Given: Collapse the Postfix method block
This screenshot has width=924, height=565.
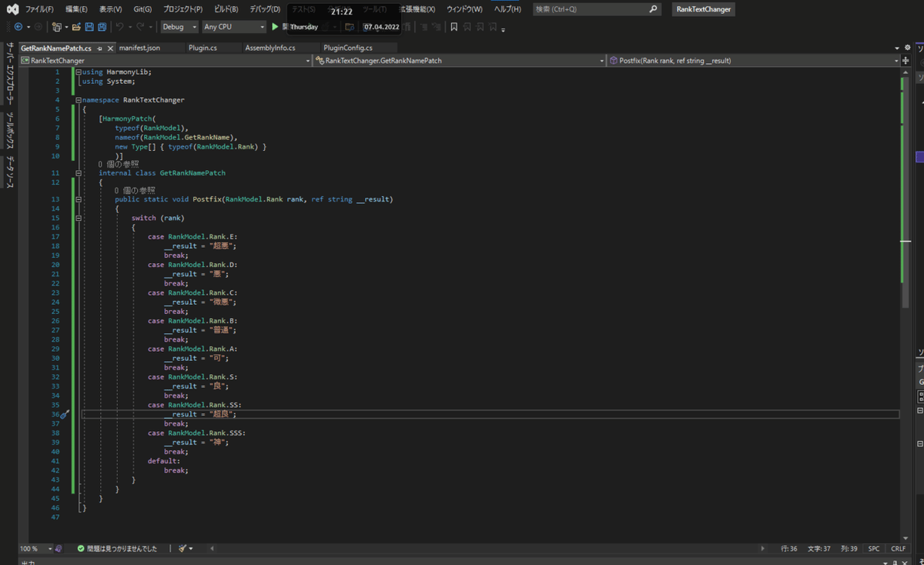Looking at the screenshot, I should (79, 199).
